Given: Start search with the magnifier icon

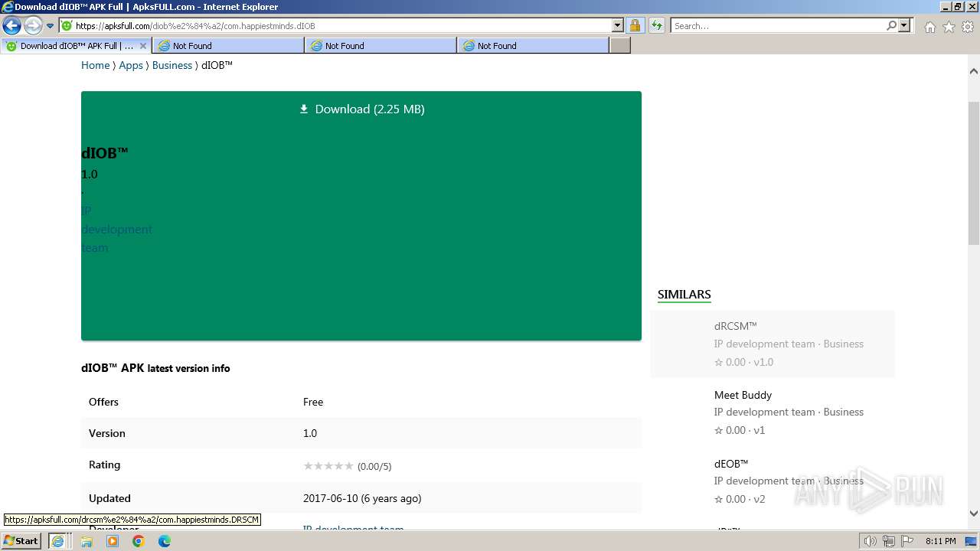Looking at the screenshot, I should pos(892,26).
